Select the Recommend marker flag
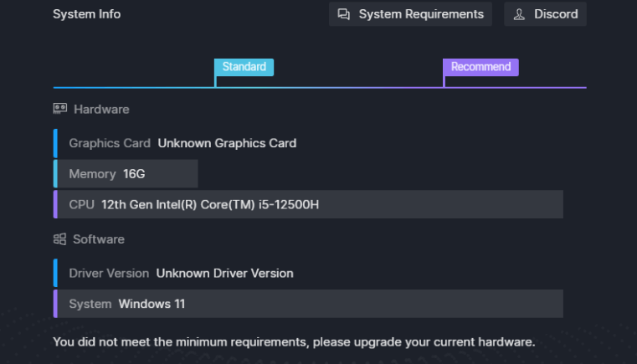The image size is (637, 364). tap(480, 67)
